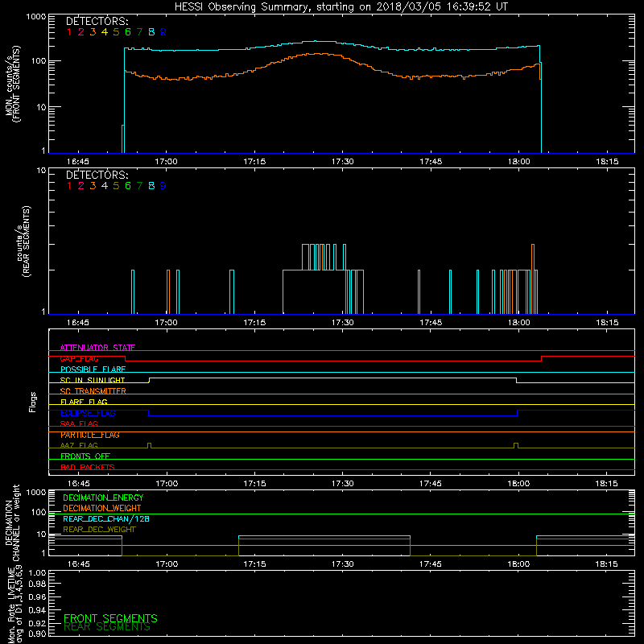644x644 pixels.
Task: Click the SC_TRANSMITTER flag label
Action: pos(93,391)
